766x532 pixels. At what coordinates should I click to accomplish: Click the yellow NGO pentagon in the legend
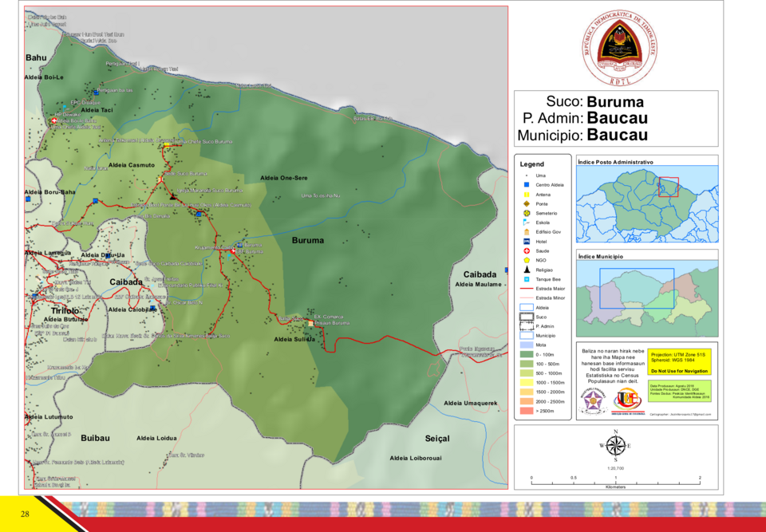click(527, 260)
